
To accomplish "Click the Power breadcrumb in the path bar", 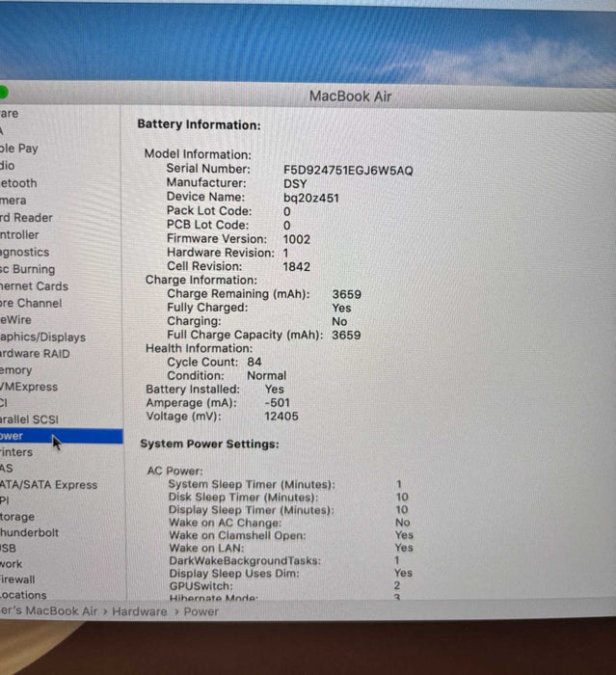I will click(x=201, y=611).
